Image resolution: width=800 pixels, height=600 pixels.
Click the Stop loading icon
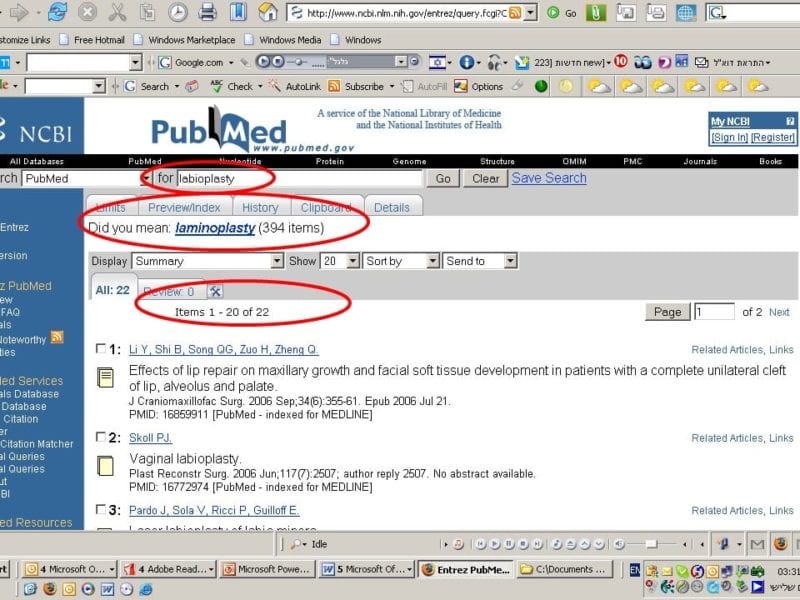pos(87,13)
